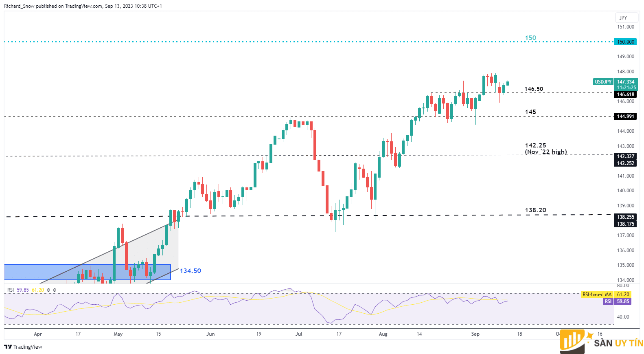Click the RSI indicator legend title
The width and height of the screenshot is (644, 354).
11,290
